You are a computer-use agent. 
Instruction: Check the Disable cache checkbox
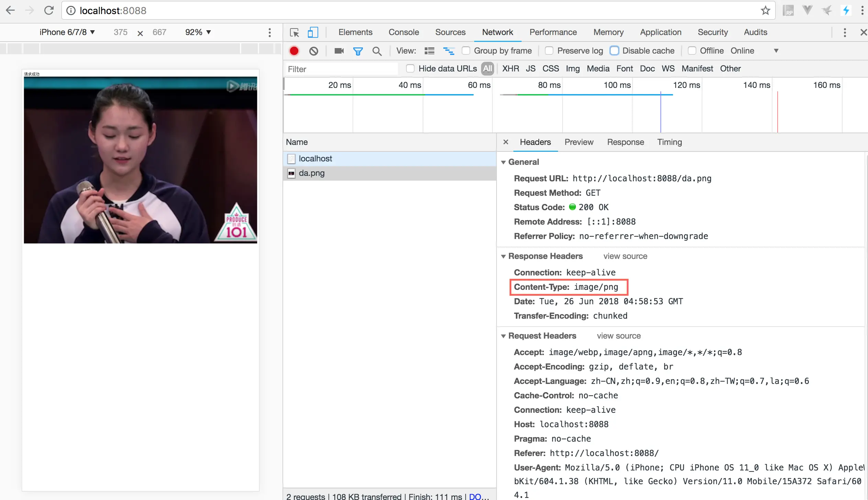[614, 51]
